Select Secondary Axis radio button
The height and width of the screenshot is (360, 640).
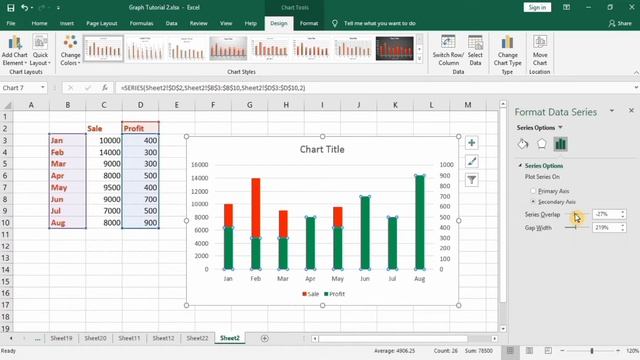click(533, 202)
